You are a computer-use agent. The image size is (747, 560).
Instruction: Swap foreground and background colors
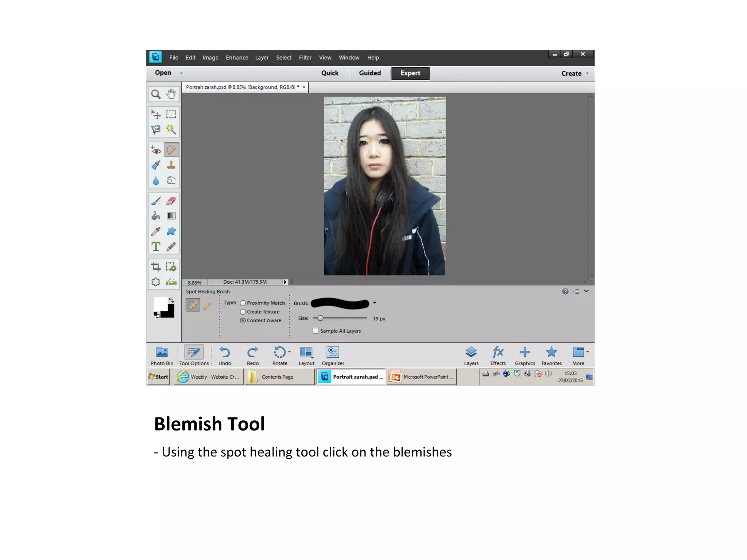[x=171, y=300]
